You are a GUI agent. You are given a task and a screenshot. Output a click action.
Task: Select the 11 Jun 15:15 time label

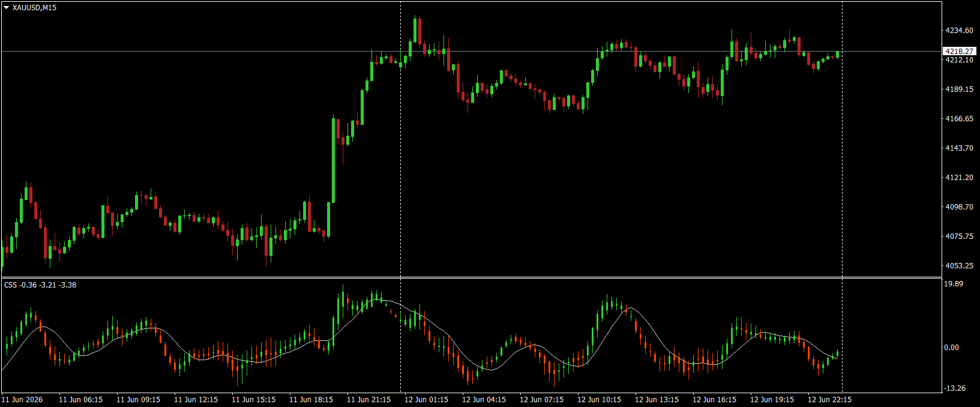[x=253, y=400]
